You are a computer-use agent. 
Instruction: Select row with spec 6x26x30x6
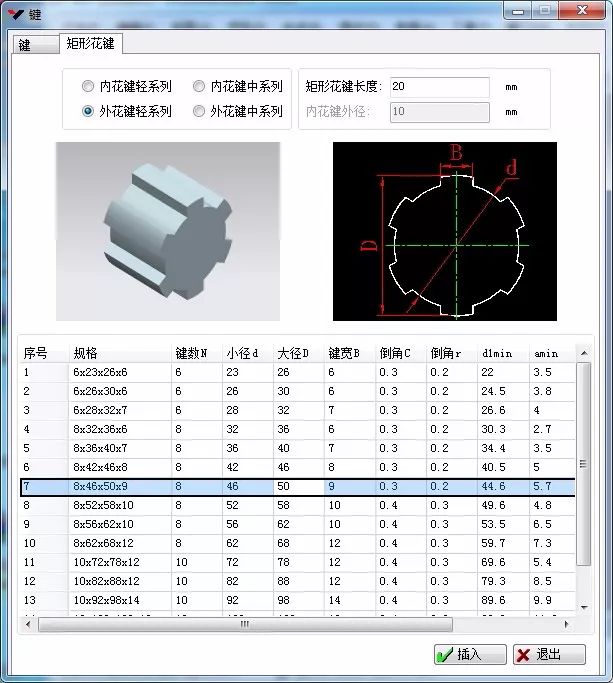[298, 391]
